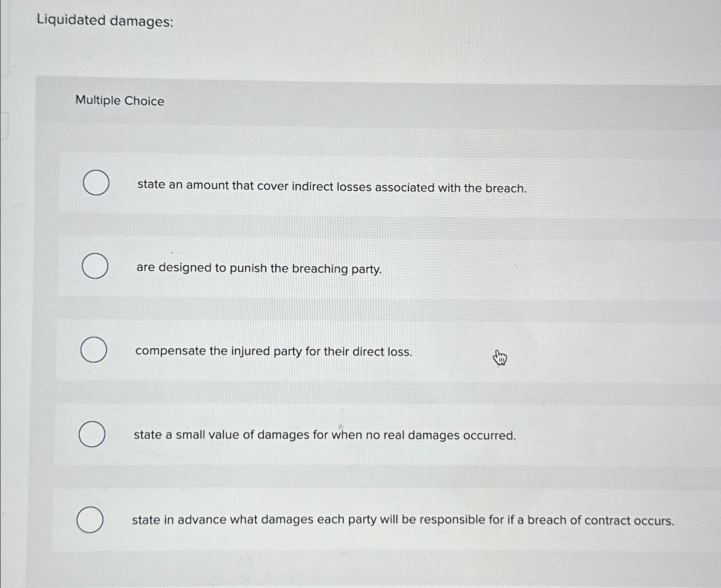Click the Multiple Choice label
The height and width of the screenshot is (588, 721).
120,101
